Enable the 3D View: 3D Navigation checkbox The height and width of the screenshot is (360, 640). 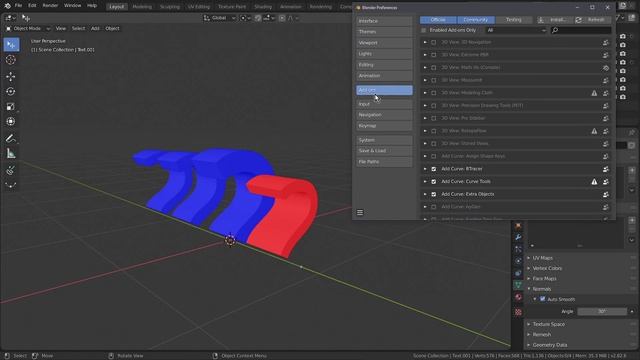click(433, 42)
